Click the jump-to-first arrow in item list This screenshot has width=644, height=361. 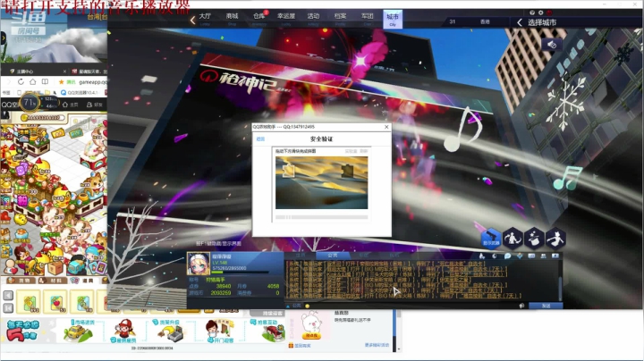(8, 308)
